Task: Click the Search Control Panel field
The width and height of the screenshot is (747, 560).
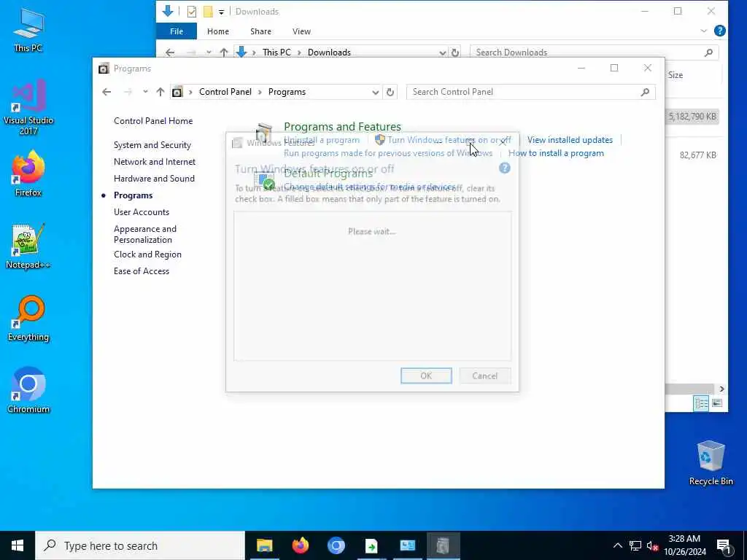Action: [524, 92]
